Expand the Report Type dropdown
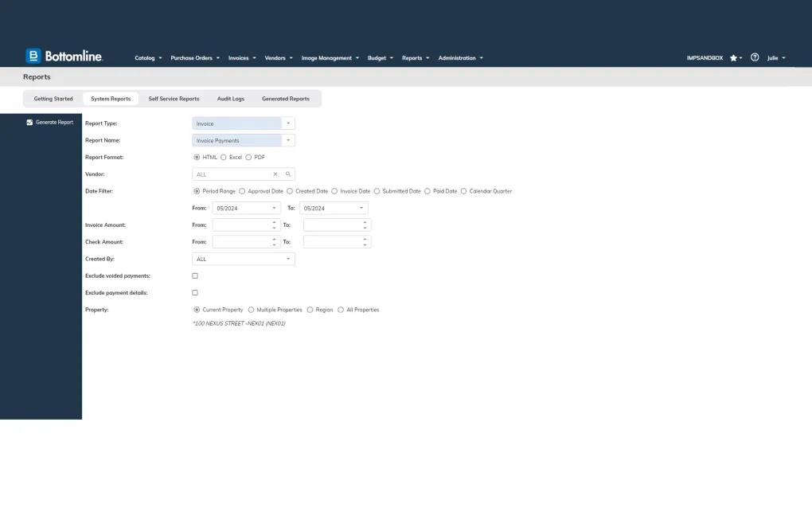Screen dimensions: 812x508 click(x=288, y=123)
